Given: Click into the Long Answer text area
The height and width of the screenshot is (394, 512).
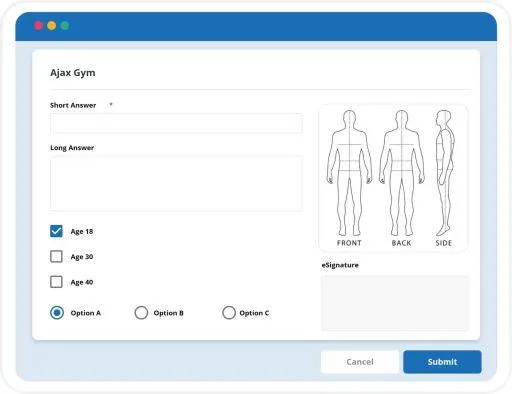Looking at the screenshot, I should 176,183.
